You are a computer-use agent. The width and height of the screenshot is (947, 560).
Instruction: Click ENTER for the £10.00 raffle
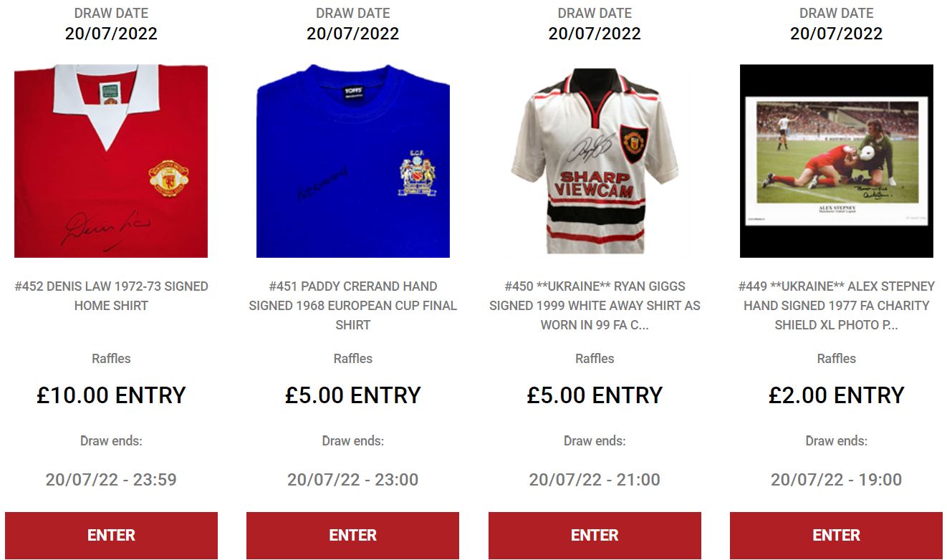tap(111, 535)
